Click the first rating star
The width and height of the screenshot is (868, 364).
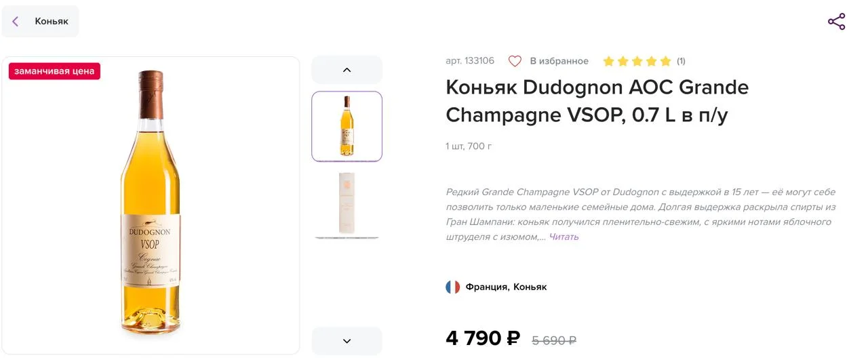[608, 61]
